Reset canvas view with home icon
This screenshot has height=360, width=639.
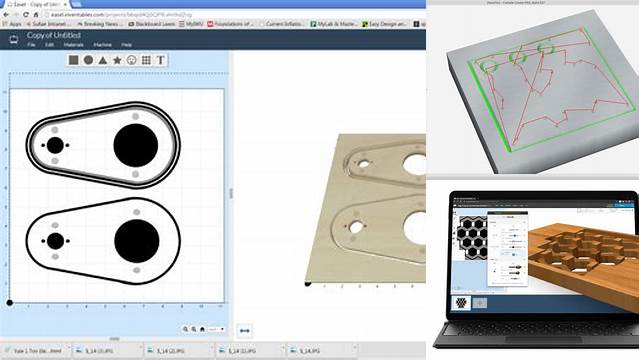coord(202,329)
